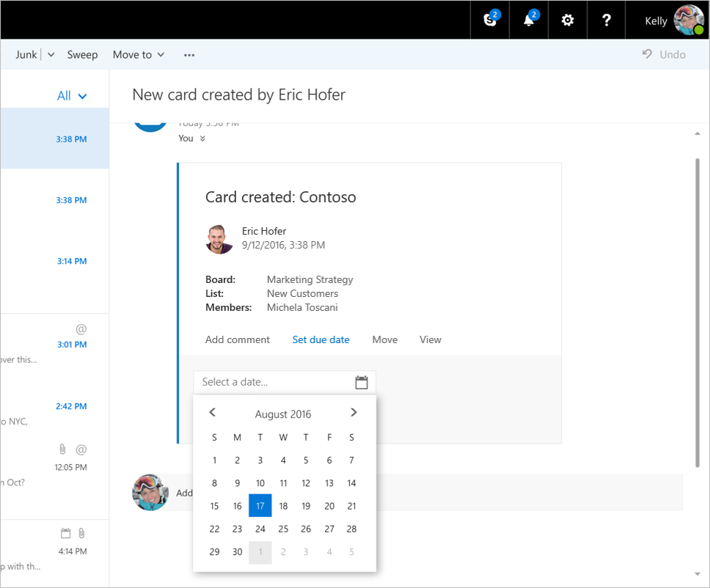Screen dimensions: 710x588
Task: Open the notifications bell
Action: pos(529,21)
